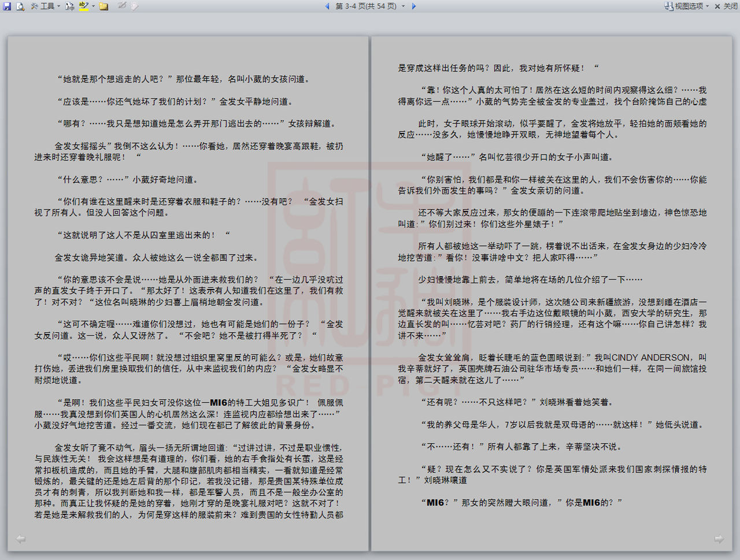The image size is (740, 560).
Task: Click the grayed-out pen markup icon
Action: [122, 6]
